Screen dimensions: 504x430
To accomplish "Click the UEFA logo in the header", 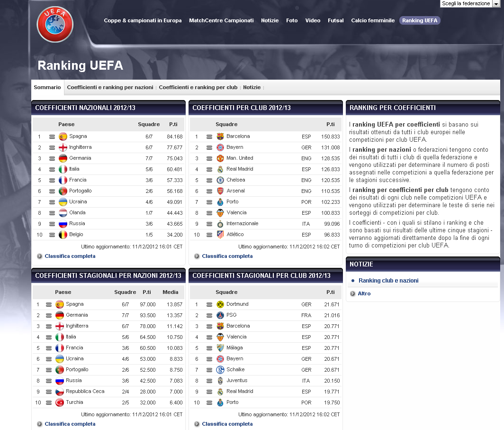I will 55,24.
